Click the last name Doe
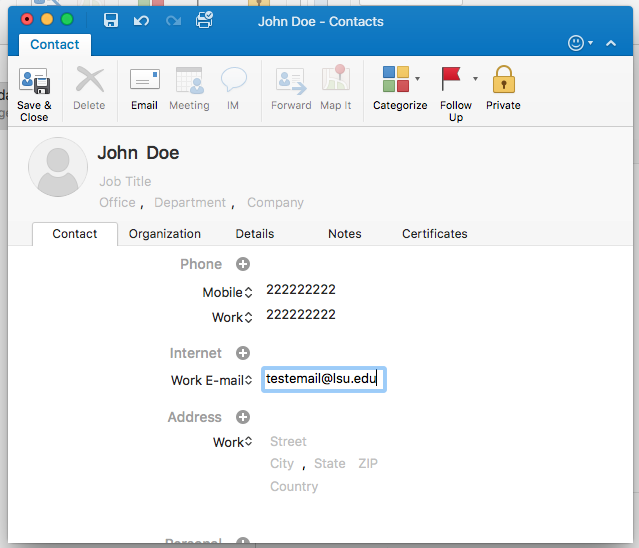Screen dimensions: 639x548 163,153
